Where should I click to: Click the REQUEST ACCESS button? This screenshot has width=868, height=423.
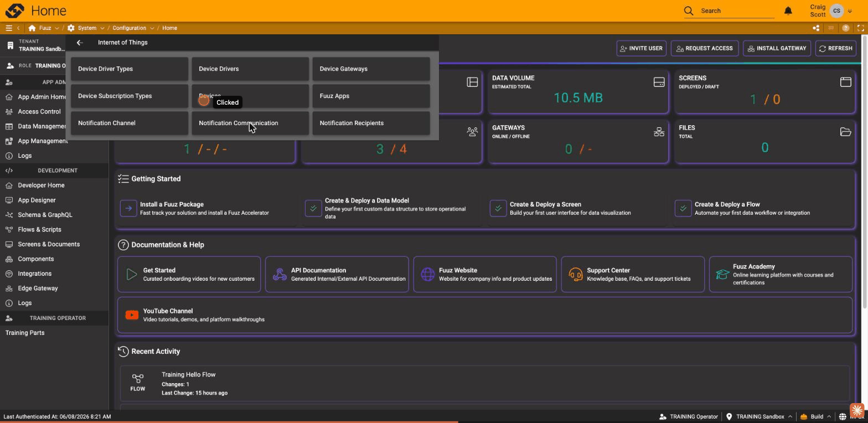pos(704,48)
